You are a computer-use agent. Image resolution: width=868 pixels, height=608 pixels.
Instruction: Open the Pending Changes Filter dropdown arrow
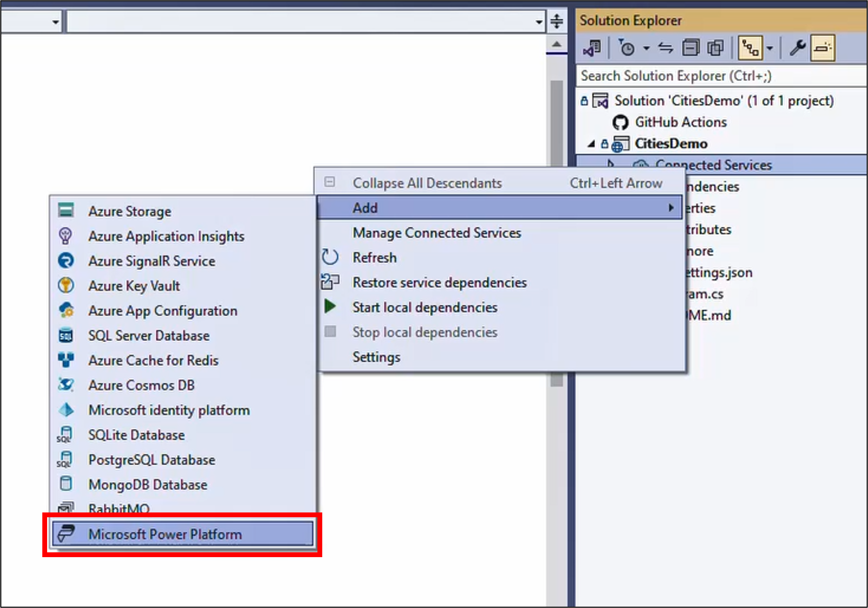click(x=647, y=48)
